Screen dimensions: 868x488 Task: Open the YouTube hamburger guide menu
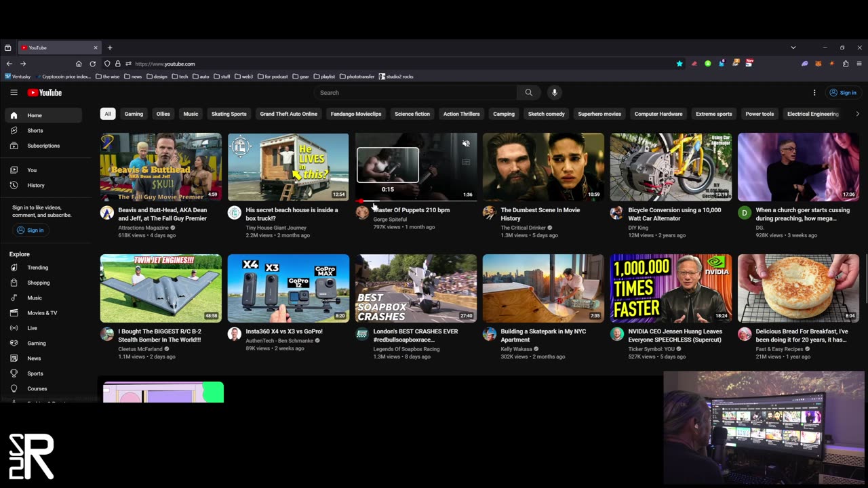[14, 93]
